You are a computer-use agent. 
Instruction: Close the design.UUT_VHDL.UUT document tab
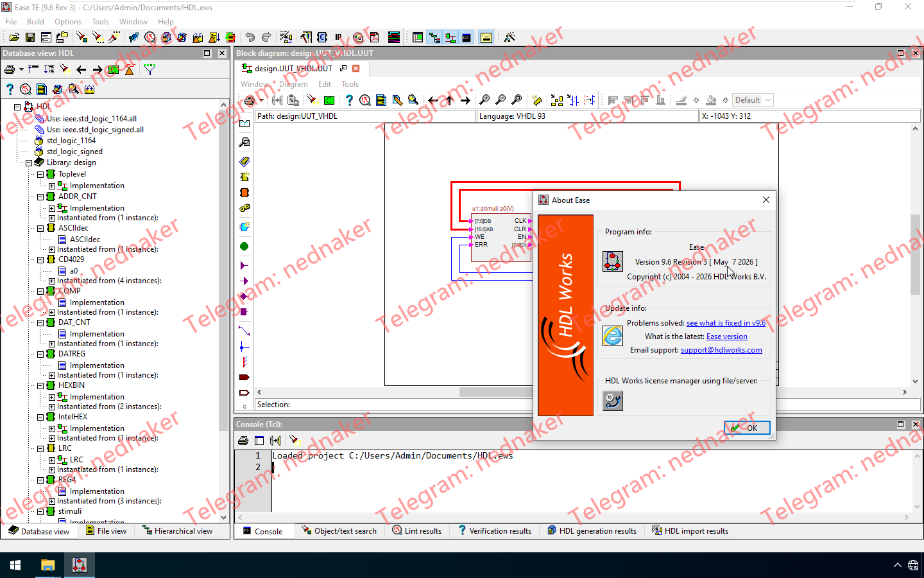point(356,68)
